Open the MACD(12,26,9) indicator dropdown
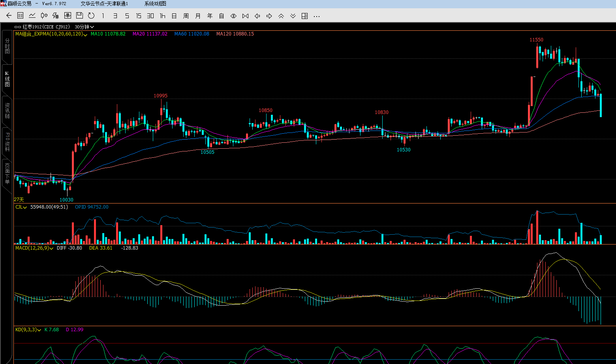 tap(51, 248)
